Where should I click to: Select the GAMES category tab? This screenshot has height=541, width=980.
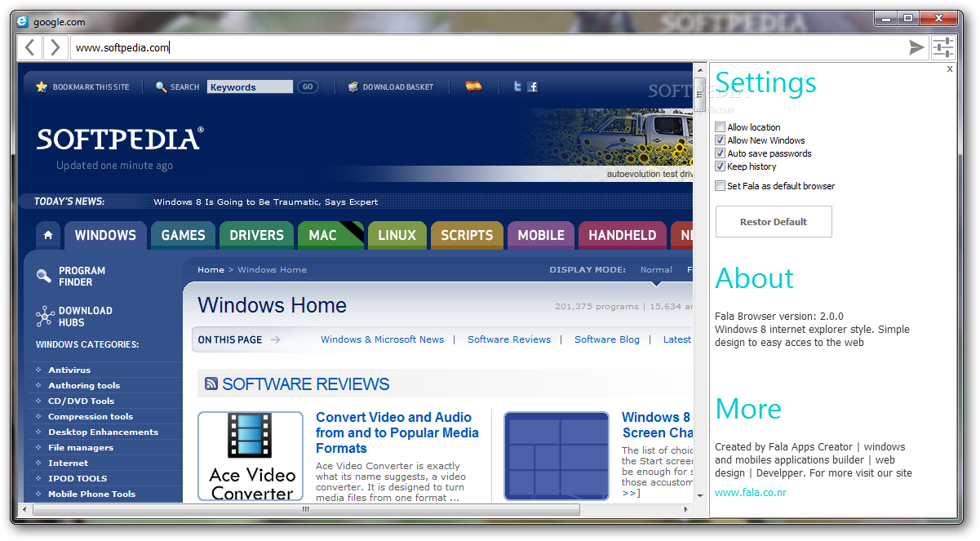183,235
